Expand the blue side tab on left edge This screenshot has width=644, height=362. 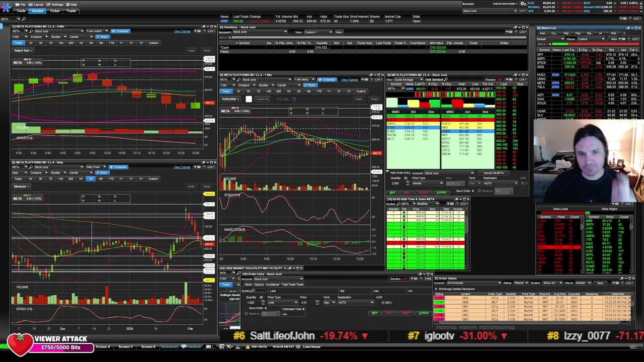click(x=2, y=25)
